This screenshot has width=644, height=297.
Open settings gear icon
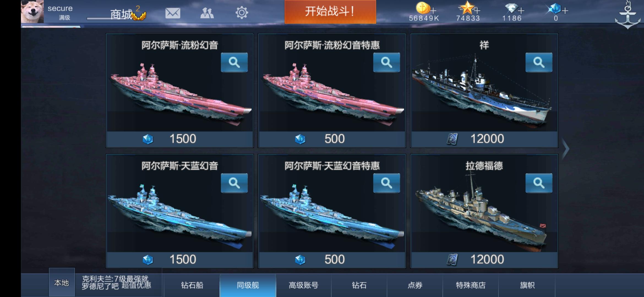click(242, 13)
